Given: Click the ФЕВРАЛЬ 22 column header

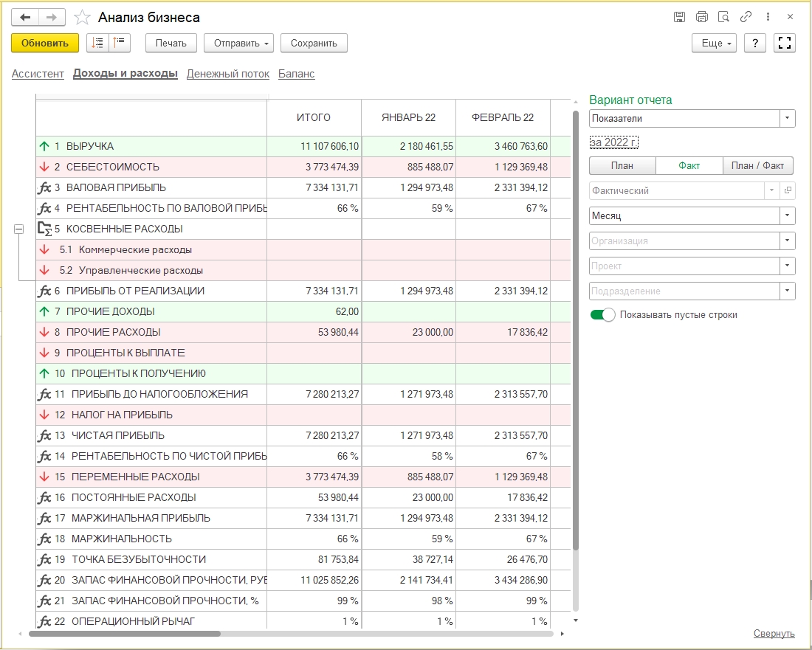Looking at the screenshot, I should (x=502, y=117).
